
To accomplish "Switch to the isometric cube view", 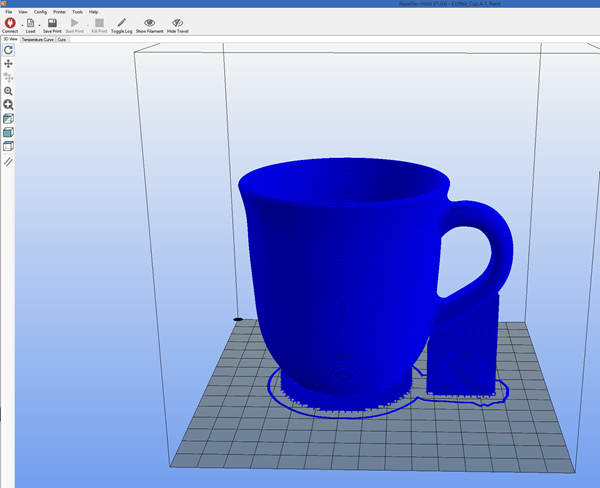I will [9, 118].
